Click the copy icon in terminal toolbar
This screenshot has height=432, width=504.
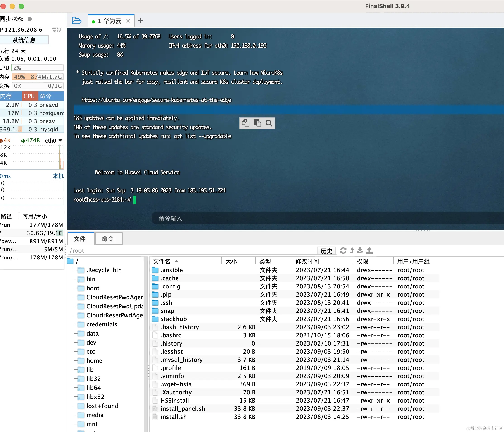[245, 123]
